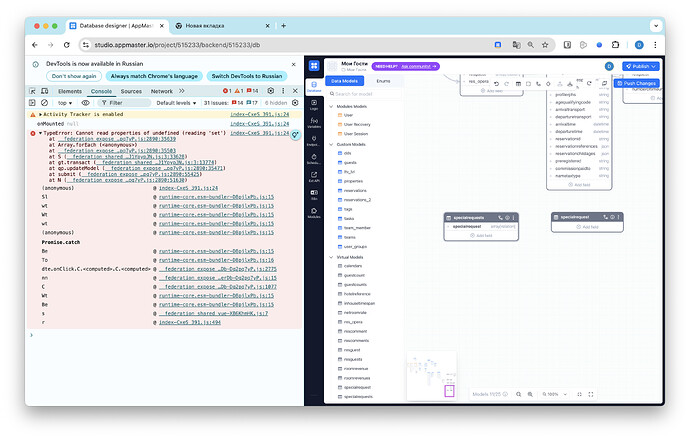The height and width of the screenshot is (438, 690).
Task: Switch to the Sources tab in DevTools
Action: [131, 91]
